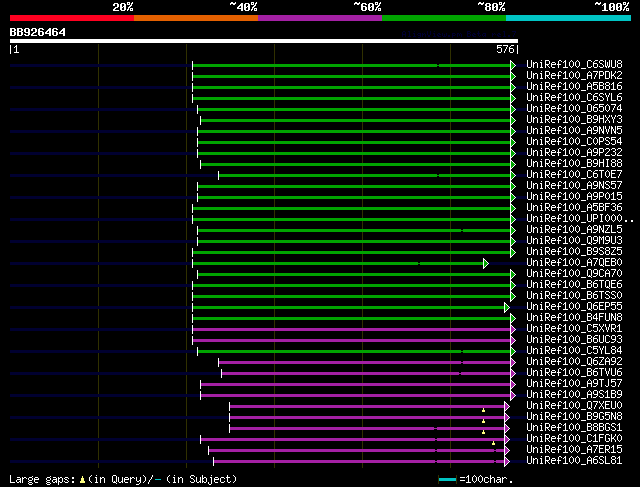Click the green ~80% identity legend segment
Screen dimensions: 640x487
tap(444, 18)
